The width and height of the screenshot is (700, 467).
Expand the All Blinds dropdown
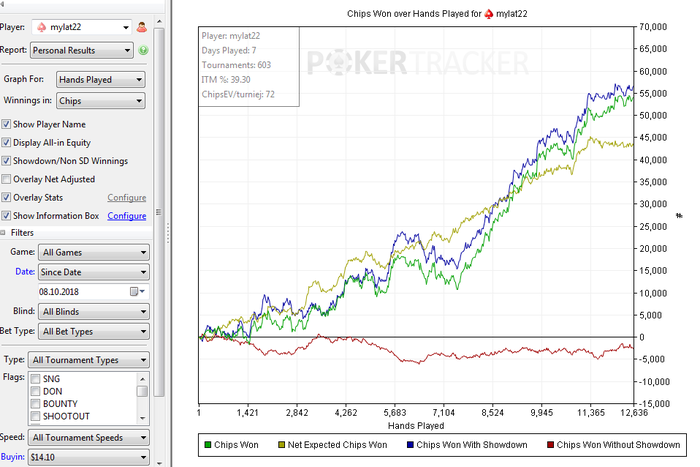[x=94, y=312]
